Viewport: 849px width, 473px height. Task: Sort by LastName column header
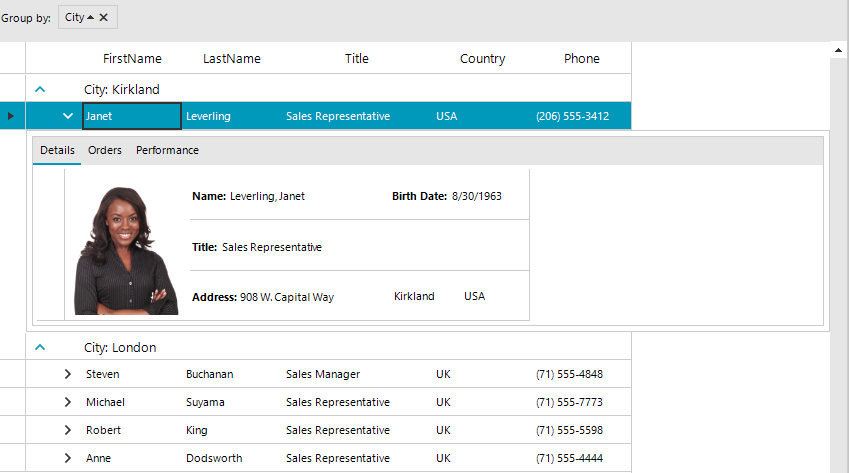[232, 58]
